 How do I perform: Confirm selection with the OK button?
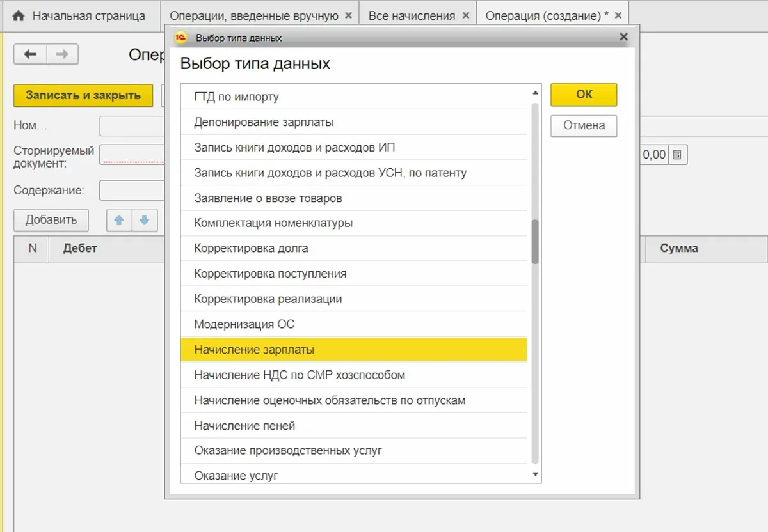click(x=584, y=95)
